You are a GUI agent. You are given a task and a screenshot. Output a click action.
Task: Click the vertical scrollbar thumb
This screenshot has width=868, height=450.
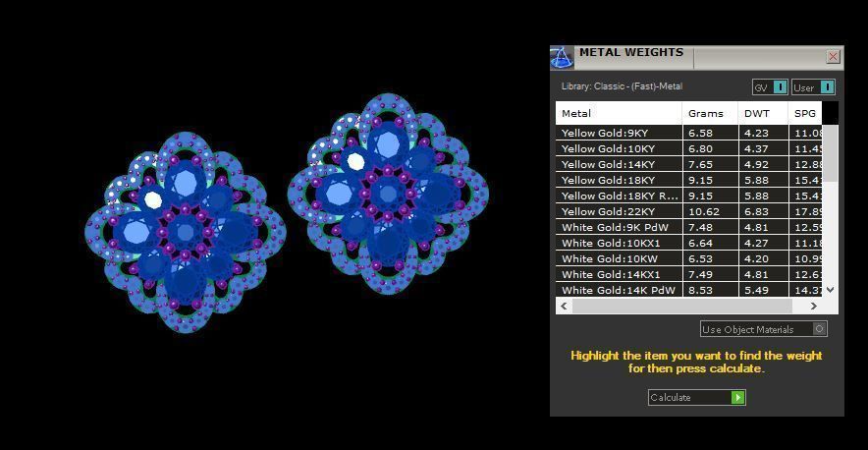(x=830, y=153)
